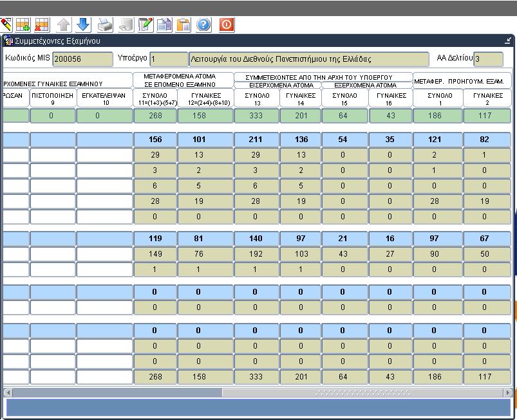The height and width of the screenshot is (420, 517).
Task: Click the bold blue cell showing 136
Action: (x=301, y=140)
